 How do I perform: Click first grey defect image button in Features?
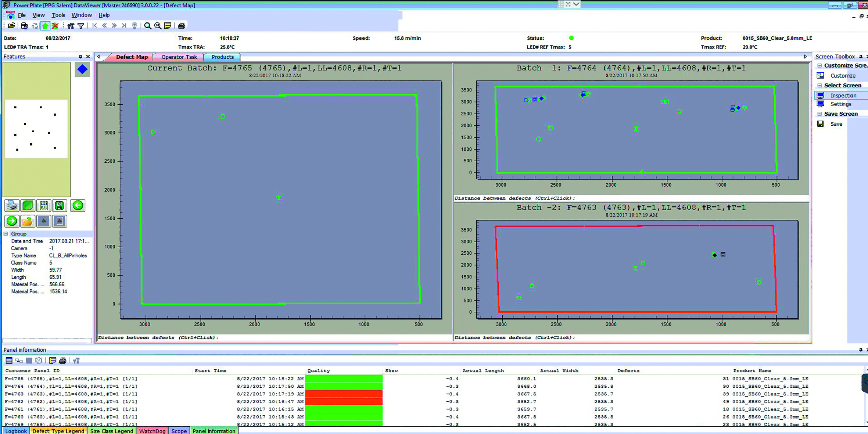coord(44,221)
